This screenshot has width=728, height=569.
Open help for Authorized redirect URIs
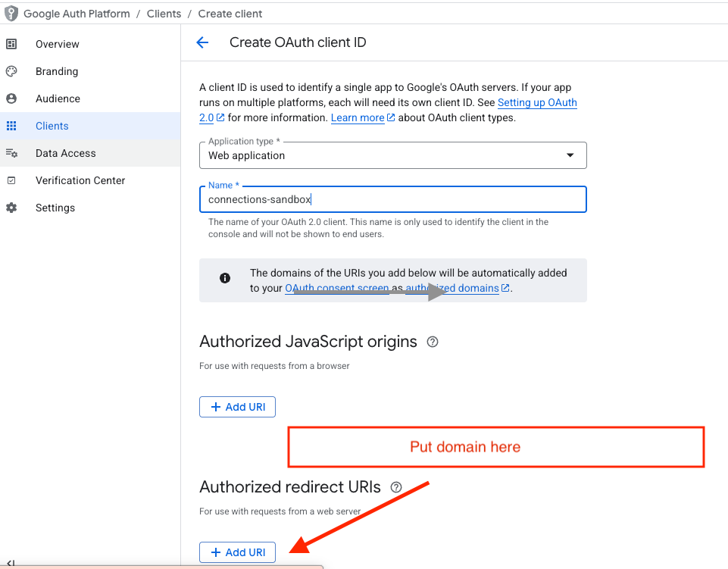pos(395,487)
